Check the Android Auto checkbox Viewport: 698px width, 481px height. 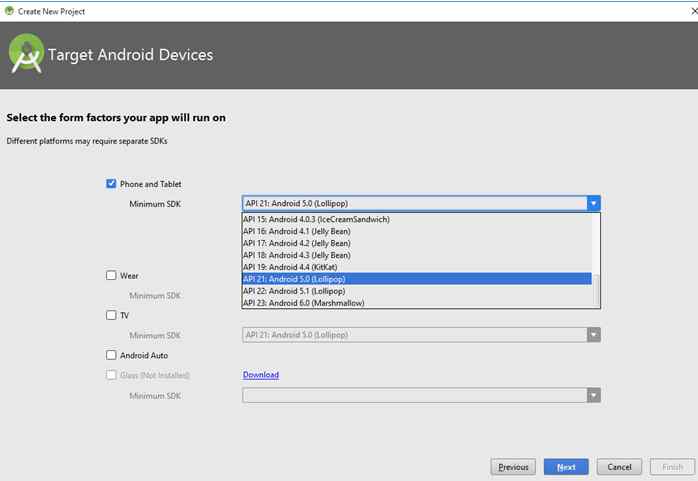[111, 355]
